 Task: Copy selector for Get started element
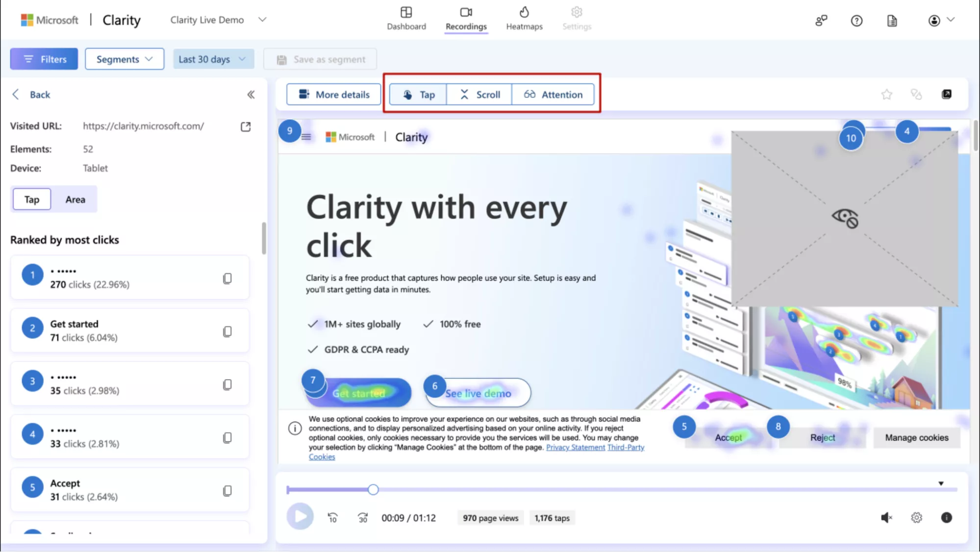[x=227, y=331]
